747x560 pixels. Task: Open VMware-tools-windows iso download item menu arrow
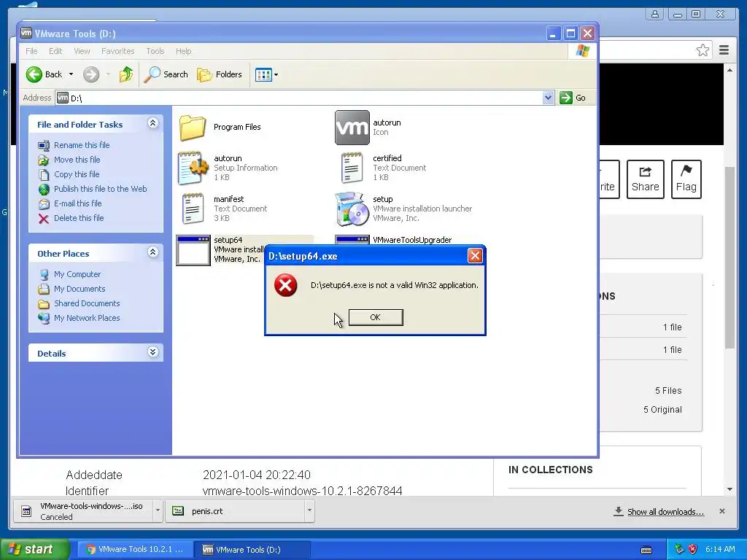click(158, 511)
